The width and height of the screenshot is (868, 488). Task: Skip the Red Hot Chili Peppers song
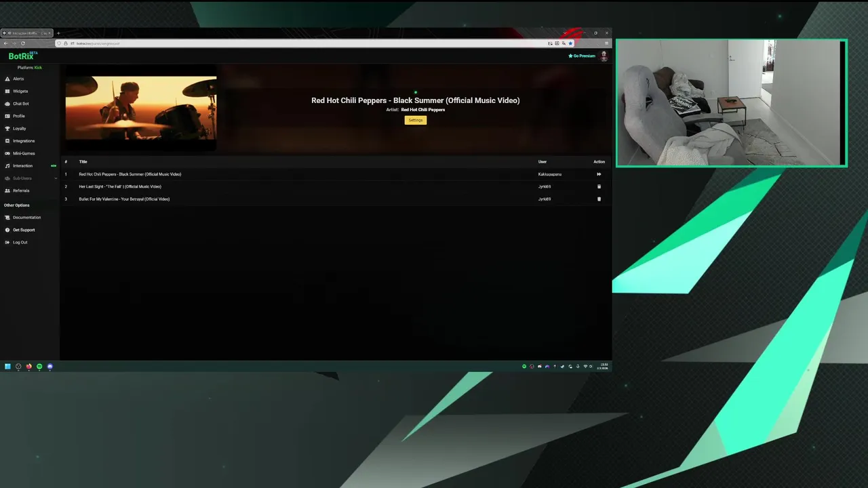pyautogui.click(x=599, y=174)
